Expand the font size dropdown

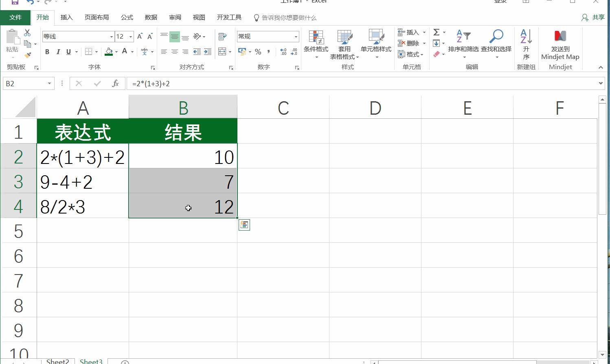[131, 36]
